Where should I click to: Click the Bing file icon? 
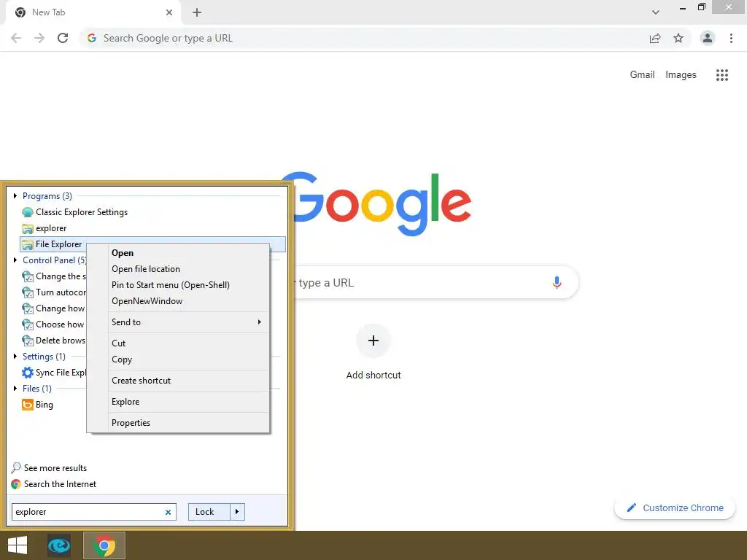tap(28, 405)
